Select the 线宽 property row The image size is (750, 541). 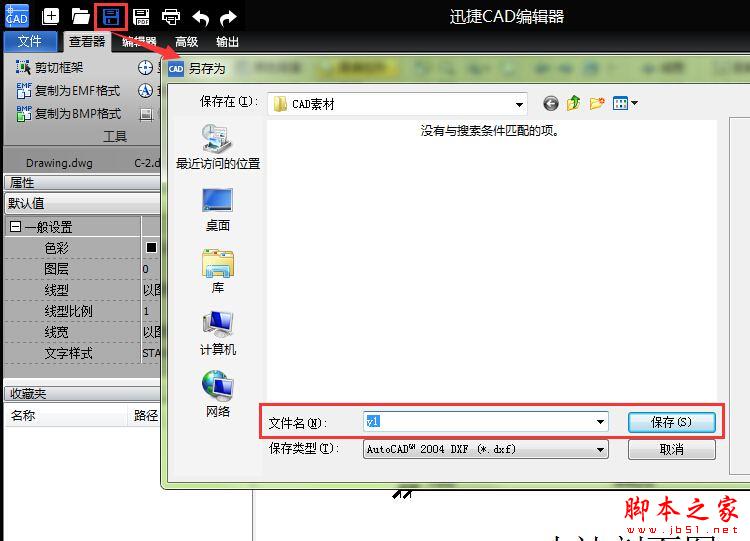(x=82, y=332)
